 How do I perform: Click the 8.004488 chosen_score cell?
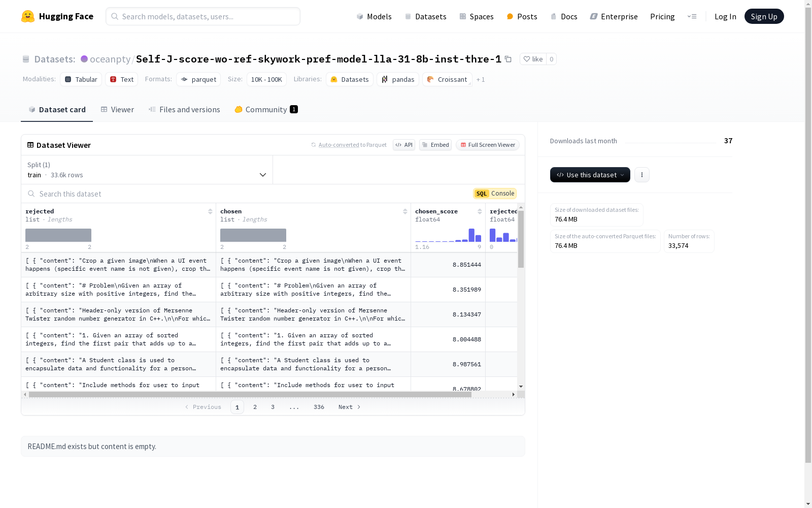coord(448,339)
